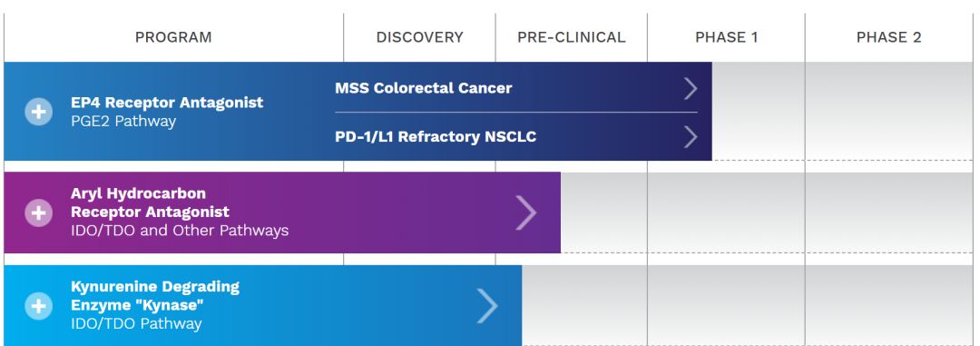Image resolution: width=980 pixels, height=346 pixels.
Task: Select the Kynurenine Degrading Enzyme "Kynase" title
Action: (155, 296)
